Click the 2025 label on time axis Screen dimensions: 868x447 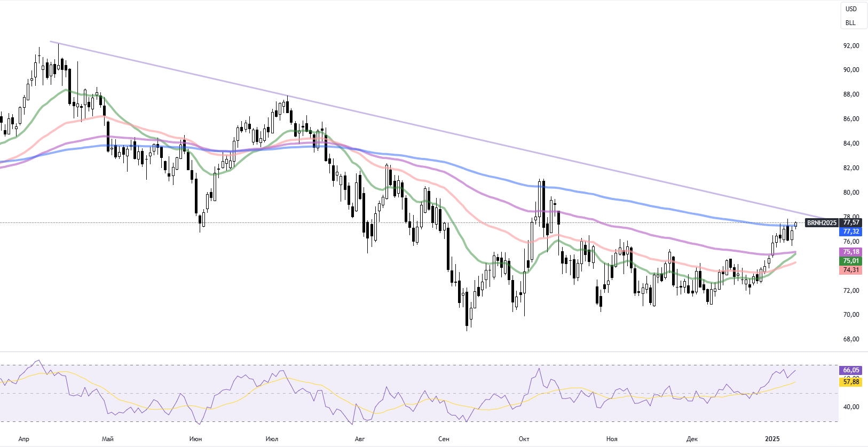coord(772,439)
